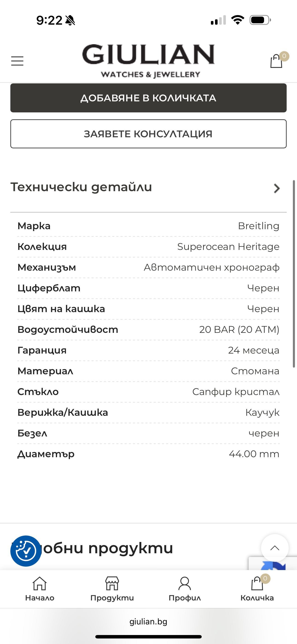This screenshot has width=297, height=644.
Task: Open the shopping bag icon in header
Action: (276, 61)
